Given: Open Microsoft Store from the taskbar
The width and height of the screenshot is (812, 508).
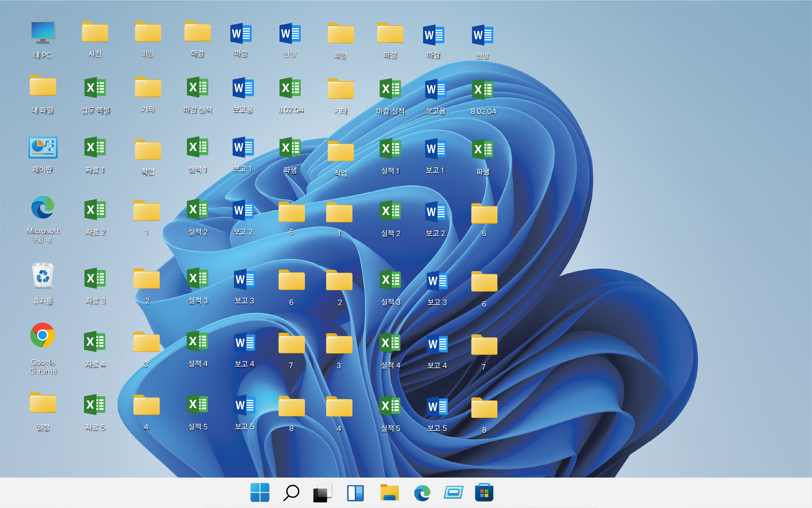Looking at the screenshot, I should [484, 493].
